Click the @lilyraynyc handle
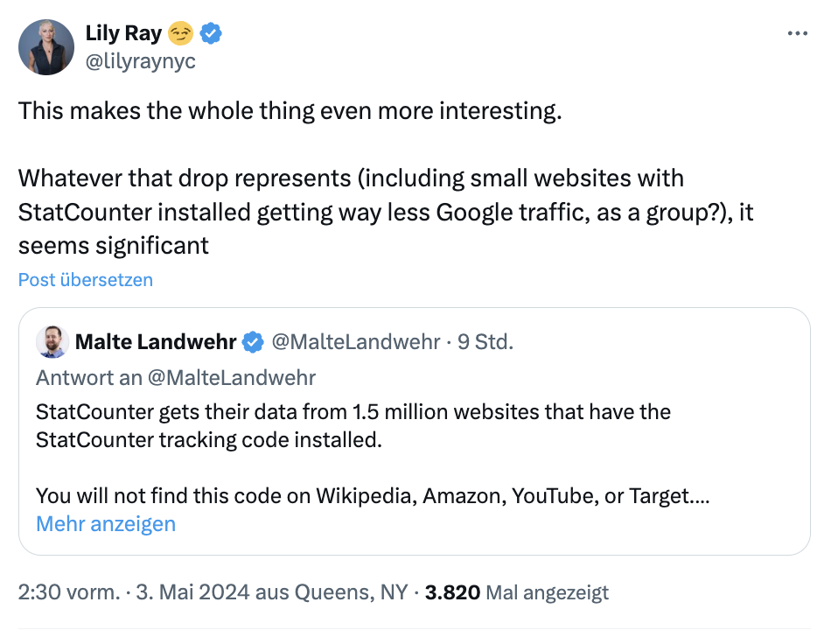831x644 pixels. click(x=141, y=61)
